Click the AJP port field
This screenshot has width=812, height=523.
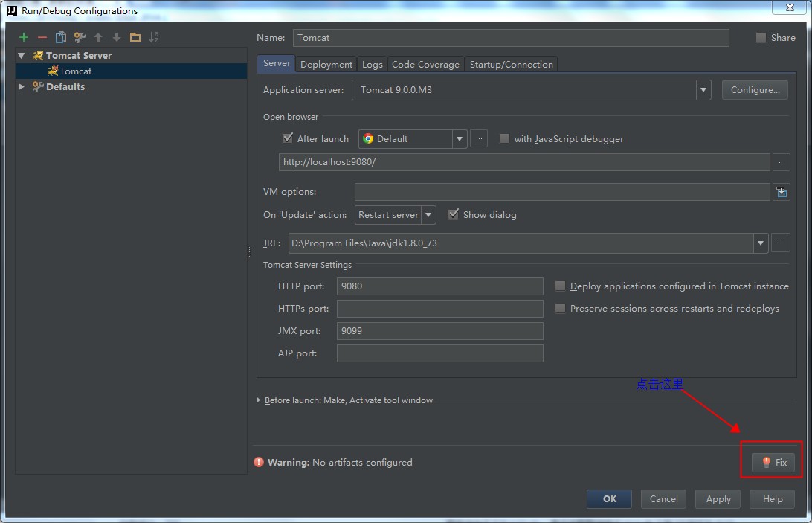click(439, 353)
